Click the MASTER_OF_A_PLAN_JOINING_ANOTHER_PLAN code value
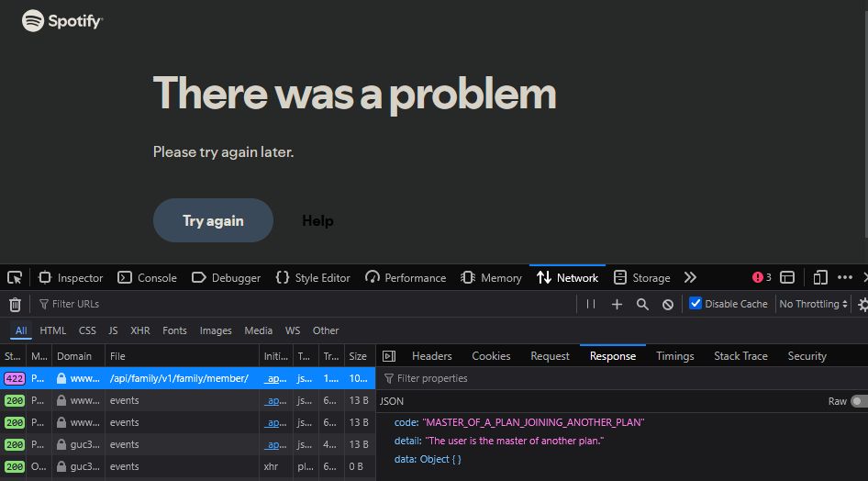 (533, 422)
